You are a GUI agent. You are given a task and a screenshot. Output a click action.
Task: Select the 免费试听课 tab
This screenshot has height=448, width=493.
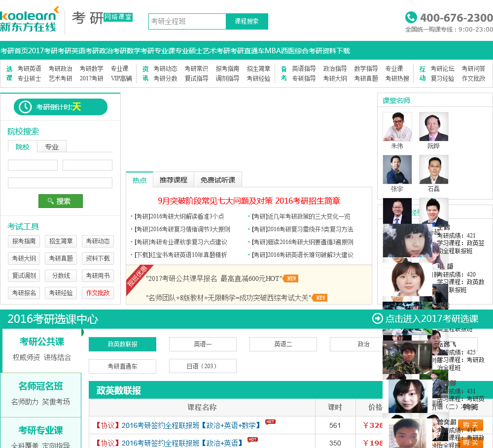[x=218, y=180]
